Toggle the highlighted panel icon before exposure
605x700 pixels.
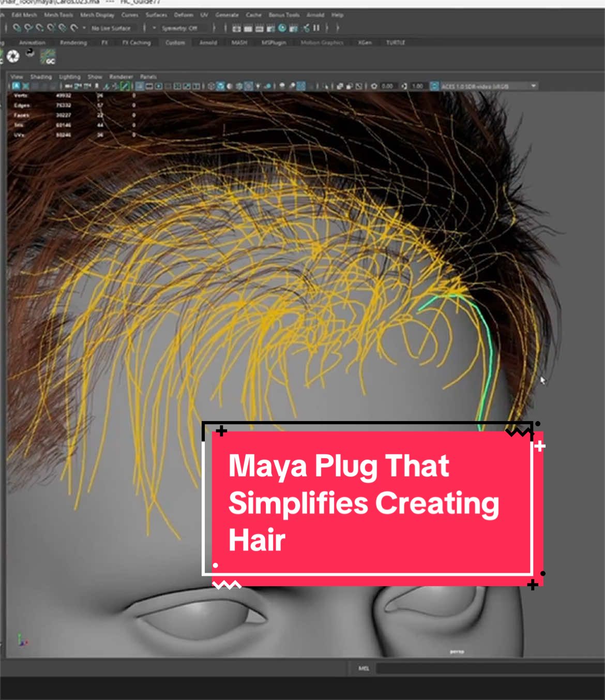[301, 86]
